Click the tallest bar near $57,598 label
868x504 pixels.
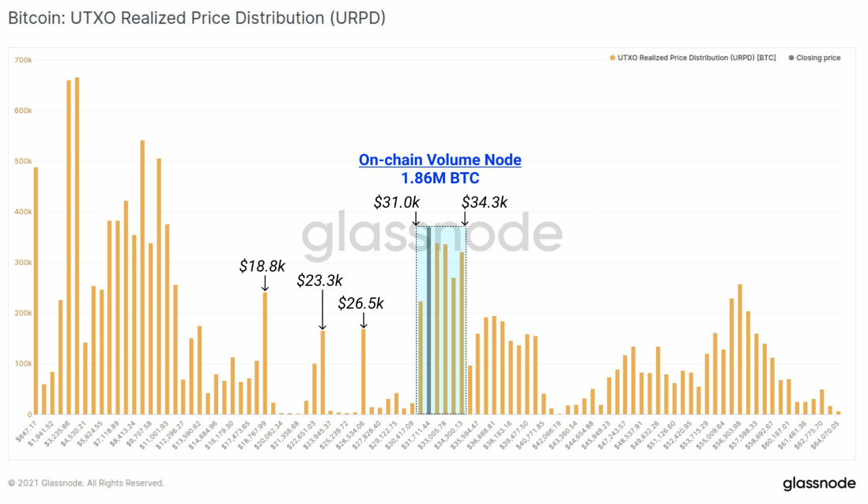[740, 349]
